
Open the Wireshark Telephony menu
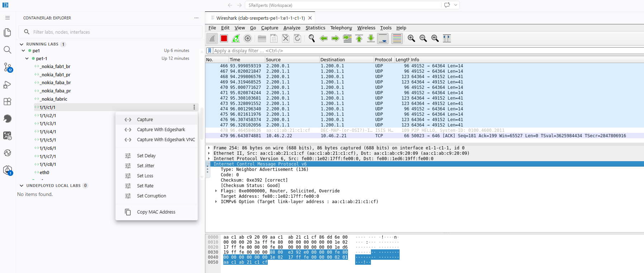[341, 28]
